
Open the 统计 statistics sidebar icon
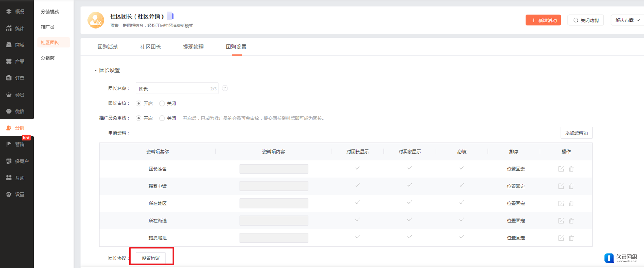pos(9,28)
